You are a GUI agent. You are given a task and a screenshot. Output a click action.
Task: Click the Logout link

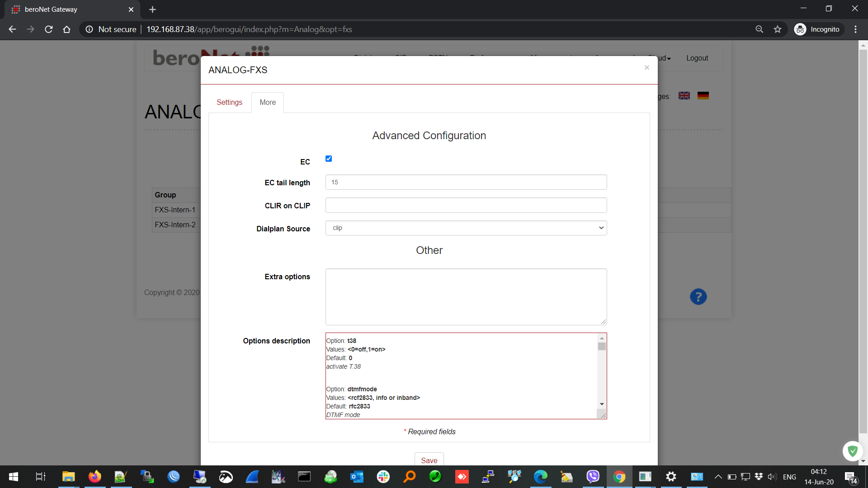coord(697,58)
